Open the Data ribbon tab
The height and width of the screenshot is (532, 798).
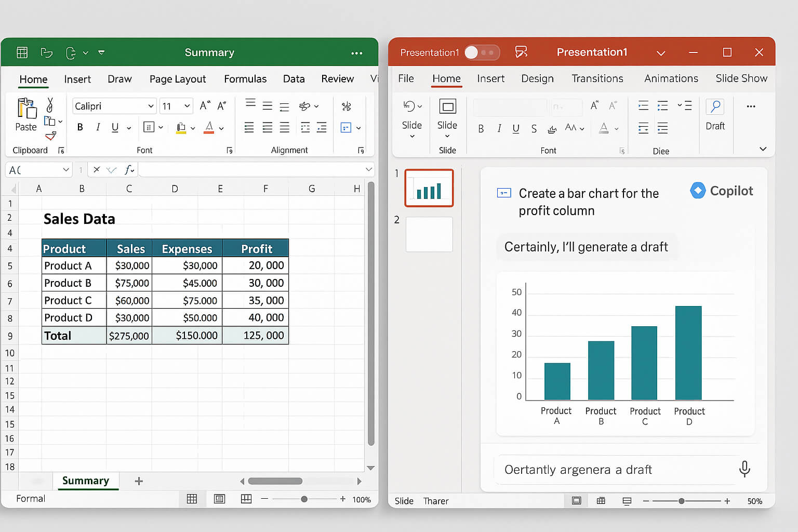294,79
